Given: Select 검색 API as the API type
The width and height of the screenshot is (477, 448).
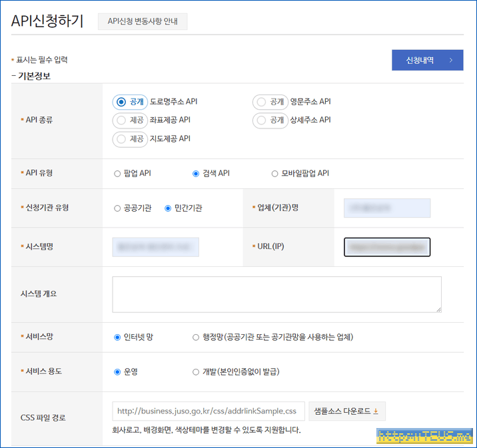Looking at the screenshot, I should click(x=196, y=174).
